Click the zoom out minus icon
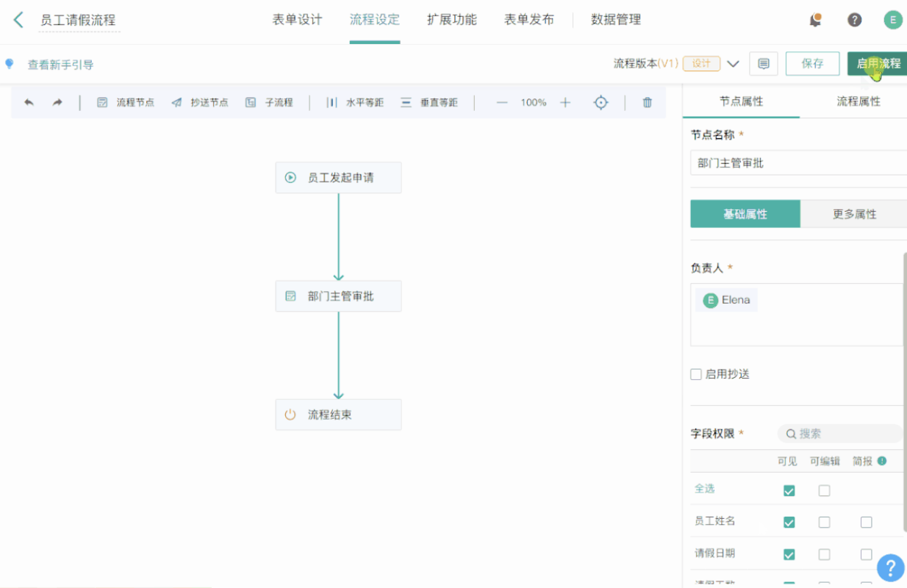Screen dimensions: 907x588 pyautogui.click(x=502, y=103)
